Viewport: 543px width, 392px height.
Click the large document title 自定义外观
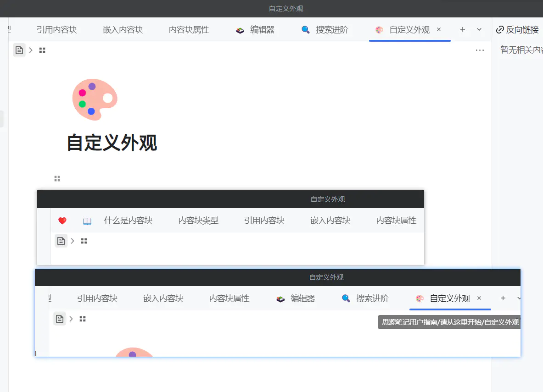112,143
